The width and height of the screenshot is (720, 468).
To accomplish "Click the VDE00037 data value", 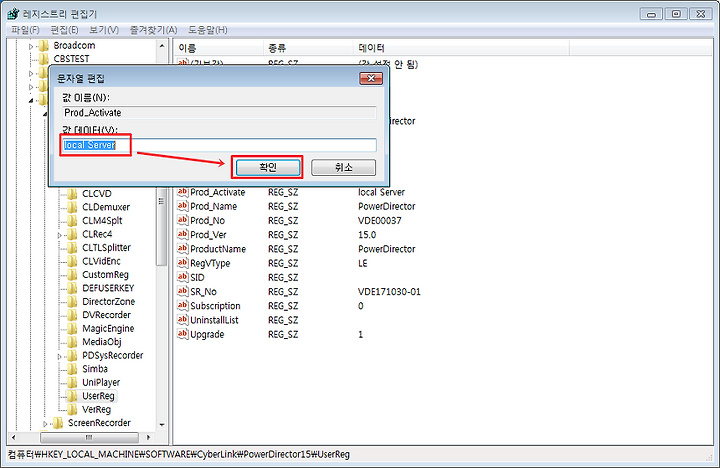I will point(380,220).
